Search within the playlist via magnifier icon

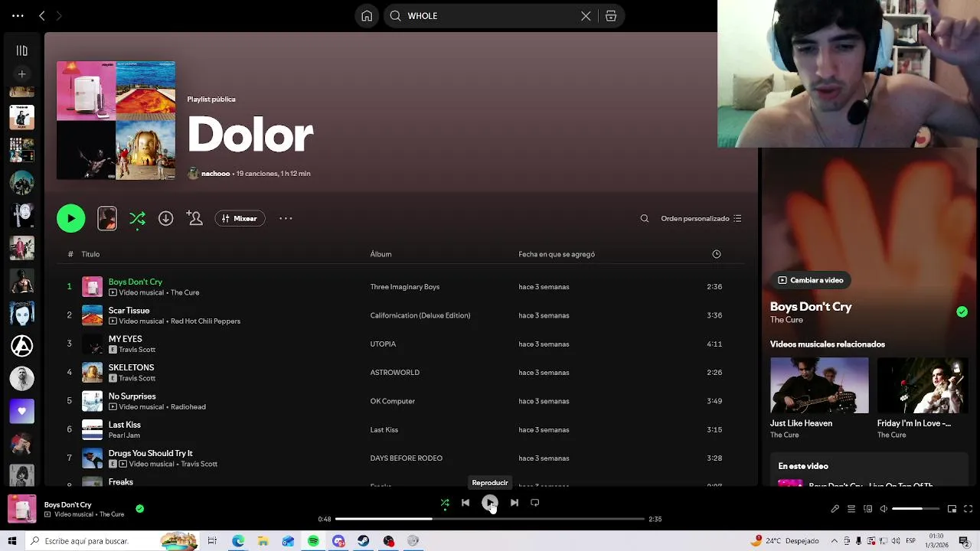(x=645, y=219)
